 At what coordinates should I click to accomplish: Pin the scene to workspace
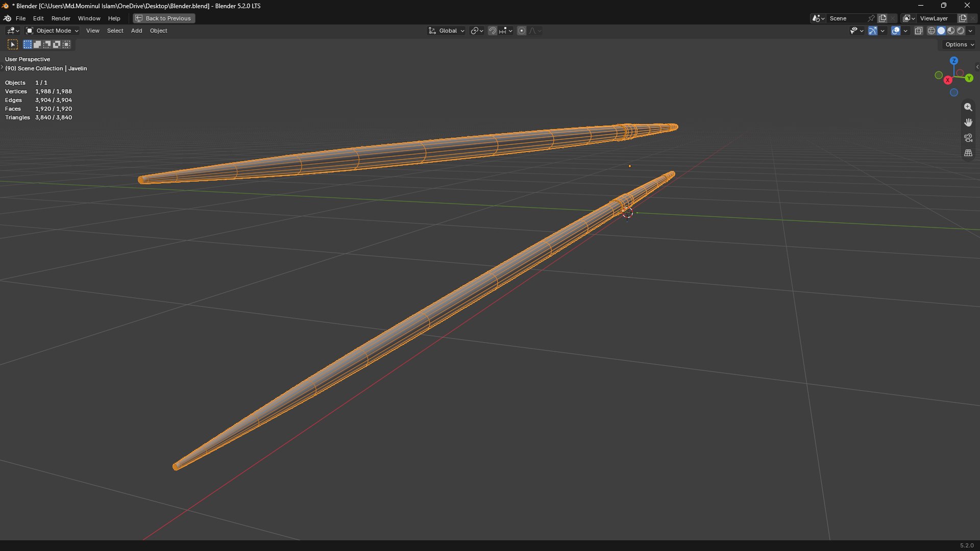click(871, 18)
